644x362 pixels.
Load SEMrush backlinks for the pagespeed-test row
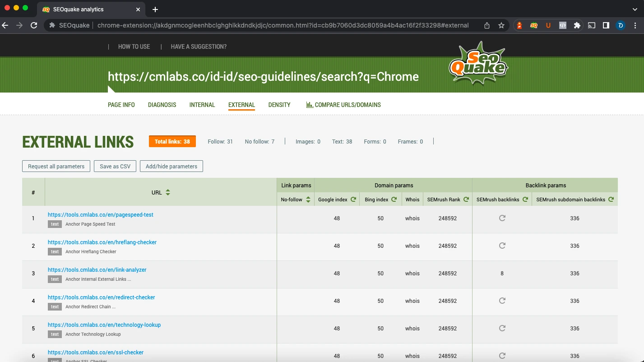tap(502, 218)
